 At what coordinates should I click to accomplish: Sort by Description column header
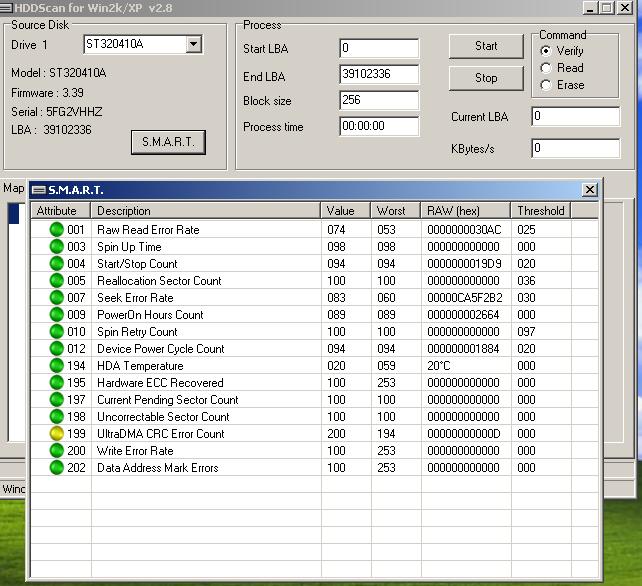[x=206, y=210]
